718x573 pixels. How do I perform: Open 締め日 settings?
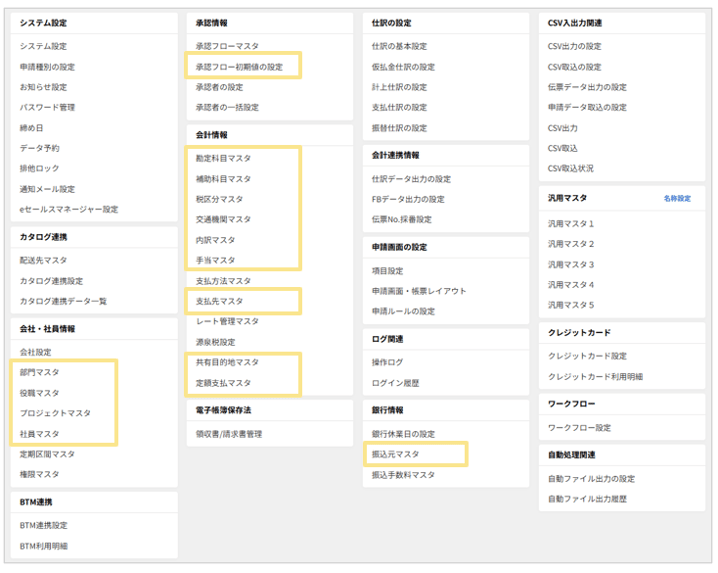pos(31,128)
